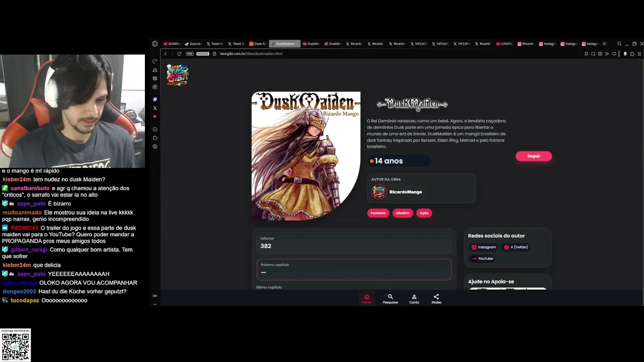644x362 pixels.
Task: Select the Ação genre tag
Action: point(424,213)
